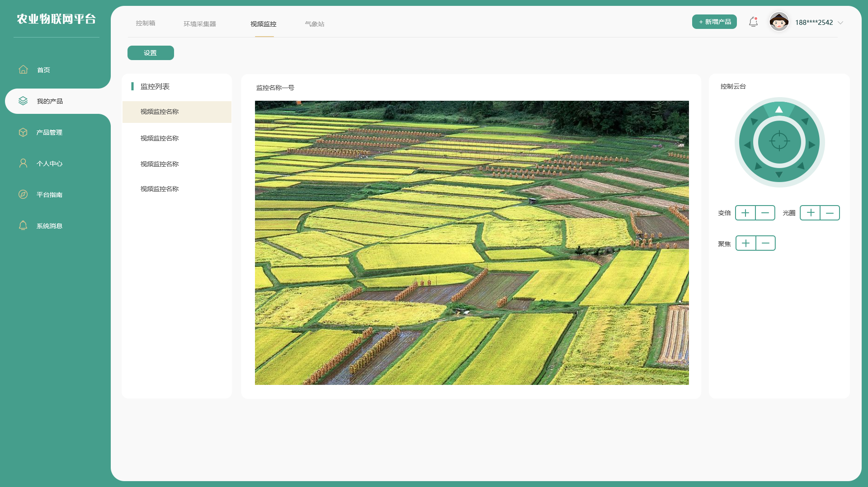Increase focus with 聚焦 plus button
Image resolution: width=868 pixels, height=487 pixels.
(x=746, y=243)
